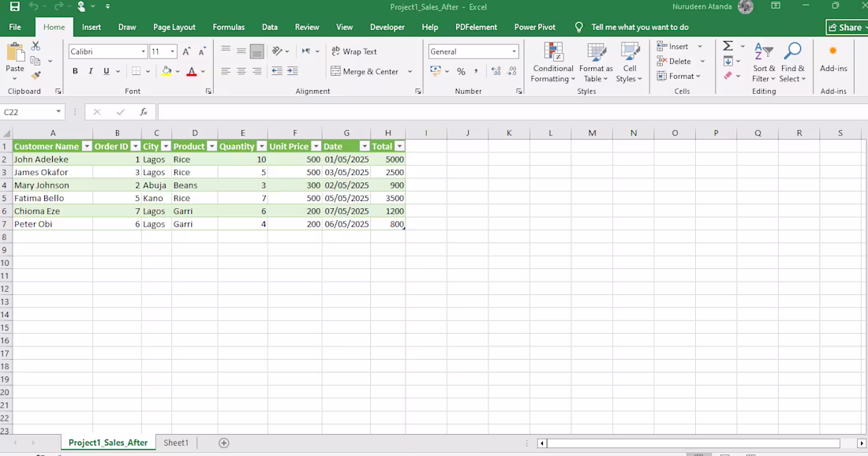This screenshot has height=456, width=868.
Task: Decrease font size with smaller A icon
Action: click(x=202, y=51)
